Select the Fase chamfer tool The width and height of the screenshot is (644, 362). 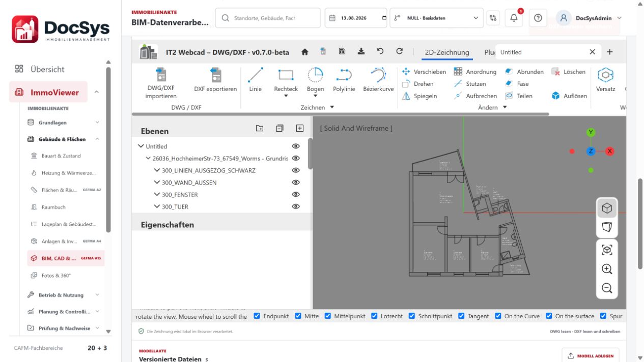pos(517,84)
